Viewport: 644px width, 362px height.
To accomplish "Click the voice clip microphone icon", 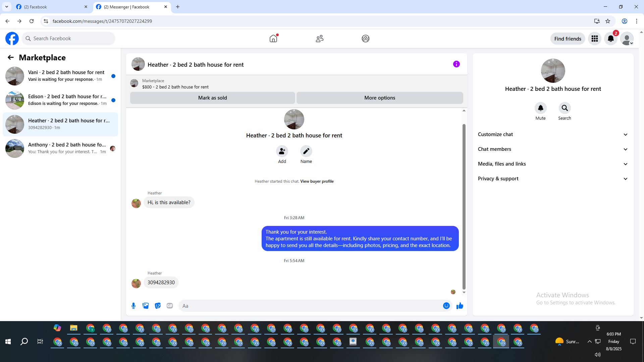I will 133,306.
